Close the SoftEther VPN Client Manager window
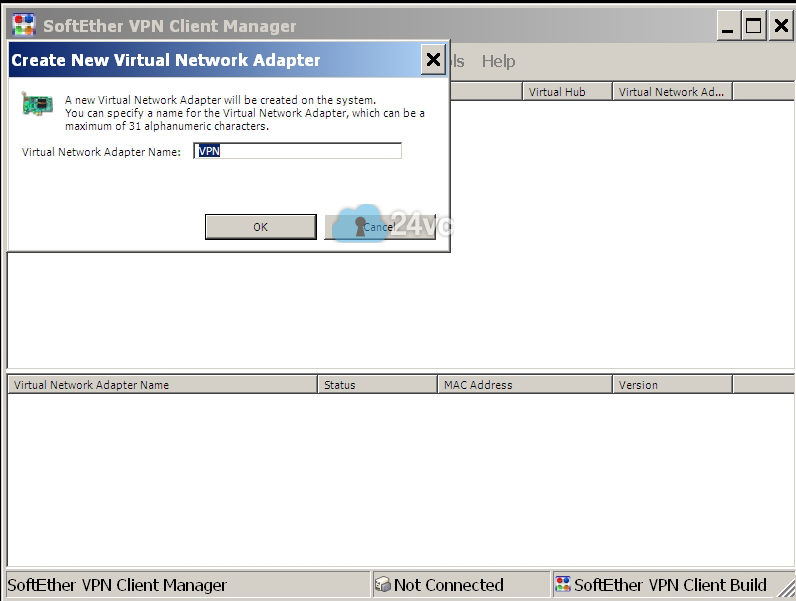796x601 pixels. [x=781, y=26]
